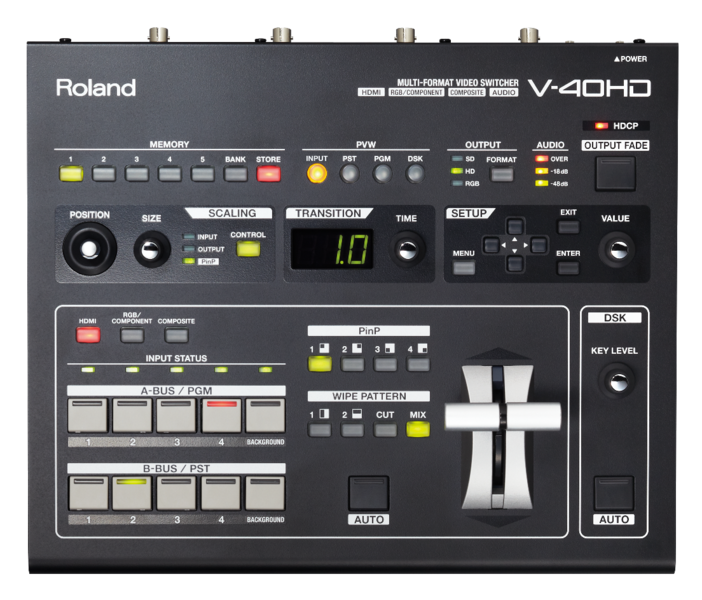Select B-BUS/PST channel 2
Viewport: 702px width, 600px height.
(x=132, y=493)
